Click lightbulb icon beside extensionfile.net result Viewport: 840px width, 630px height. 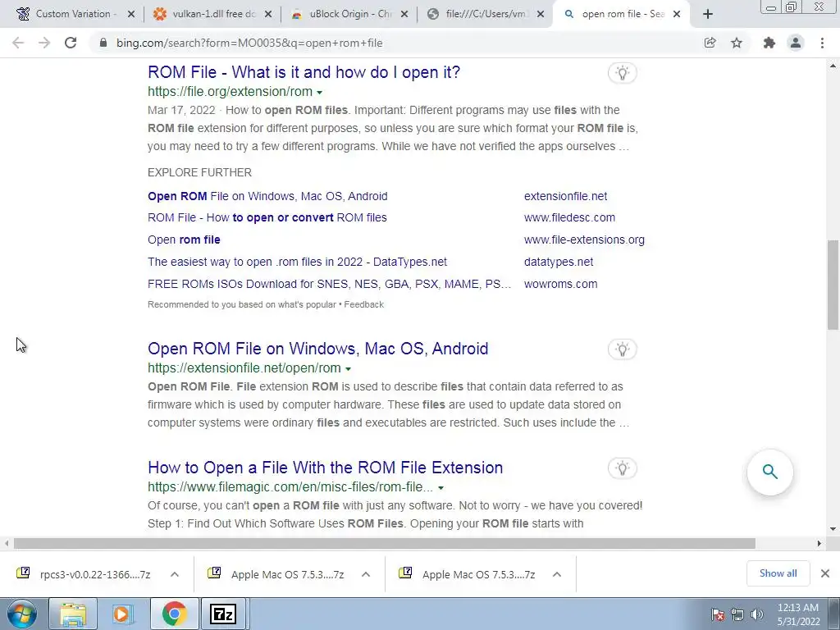point(622,349)
